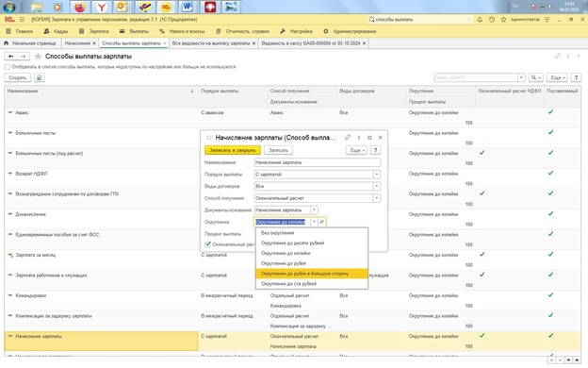Viewport: 588px width, 368px height.
Task: Toggle Окончательный расчет checkbox in dialog
Action: [x=207, y=244]
